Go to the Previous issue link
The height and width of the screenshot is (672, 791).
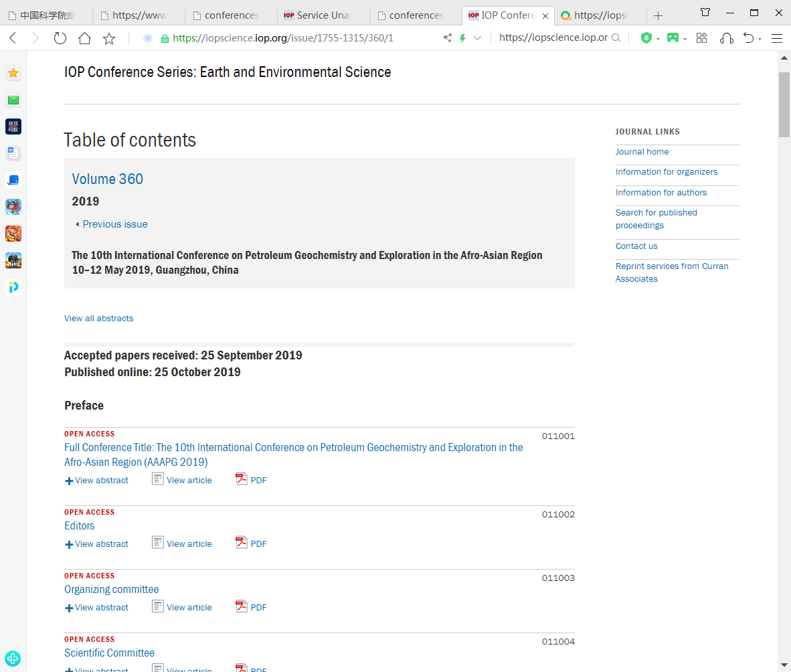(x=114, y=224)
